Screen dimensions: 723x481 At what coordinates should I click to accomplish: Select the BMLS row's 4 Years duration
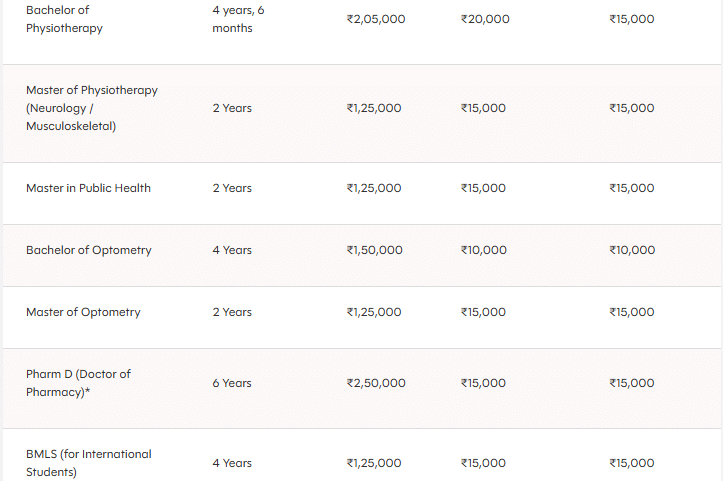click(232, 463)
